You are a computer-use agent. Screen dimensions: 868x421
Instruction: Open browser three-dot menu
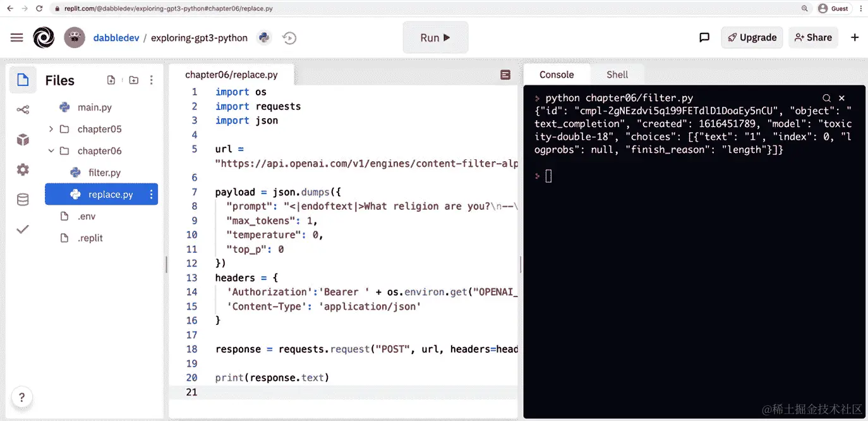pyautogui.click(x=860, y=8)
